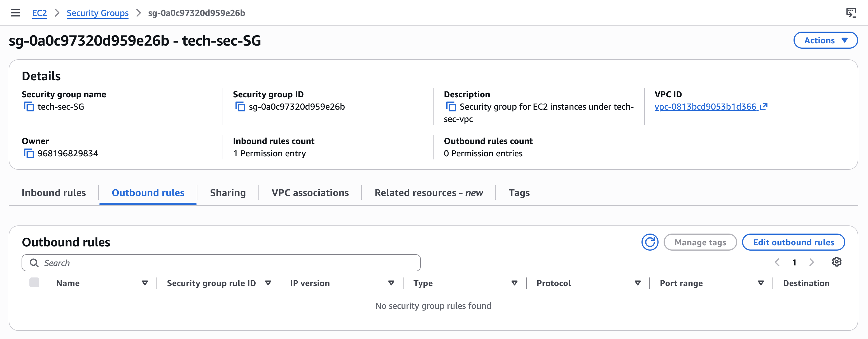The height and width of the screenshot is (339, 868).
Task: Switch to the VPC associations tab
Action: pos(310,192)
